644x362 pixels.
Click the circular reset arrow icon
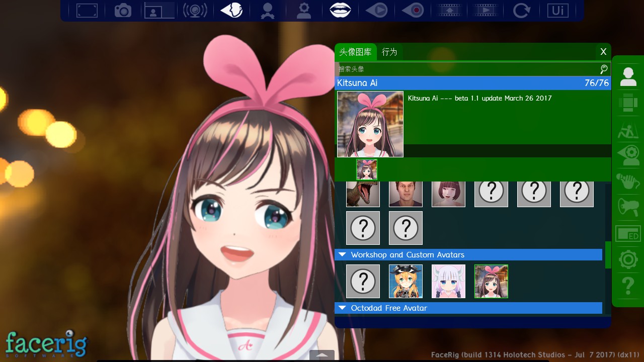tap(521, 10)
